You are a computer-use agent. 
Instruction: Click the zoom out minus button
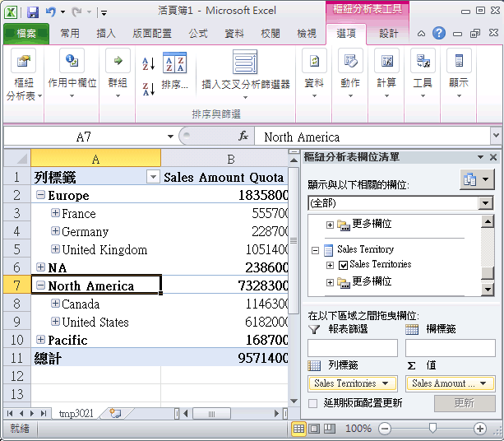click(385, 429)
